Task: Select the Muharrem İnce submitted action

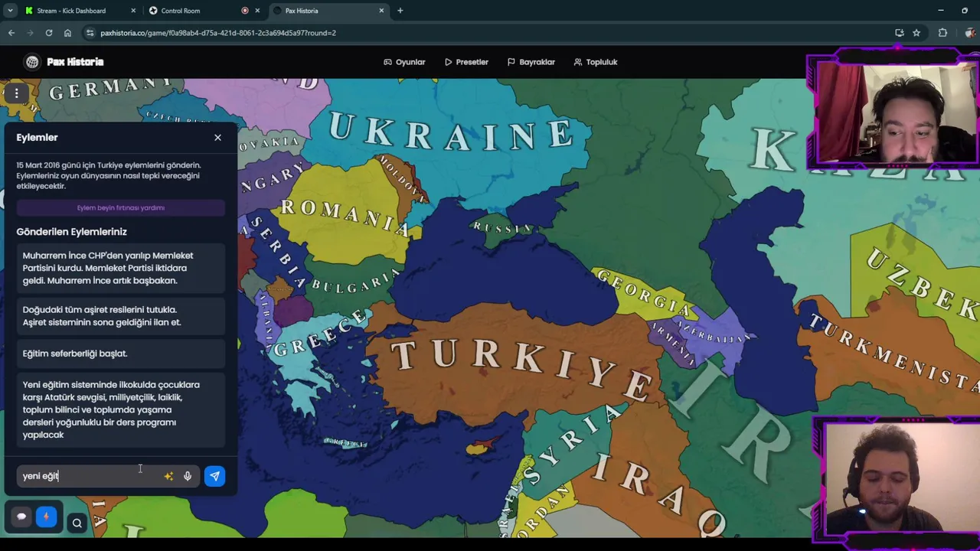Action: (x=120, y=268)
